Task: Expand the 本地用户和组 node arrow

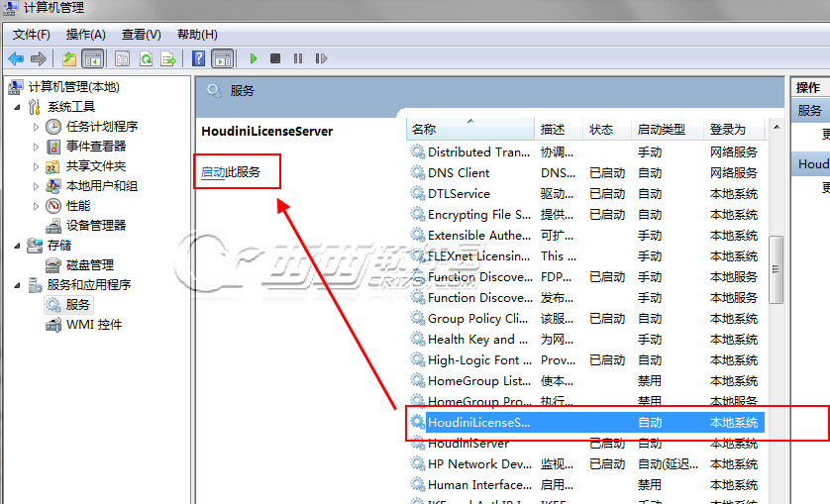Action: (36, 186)
